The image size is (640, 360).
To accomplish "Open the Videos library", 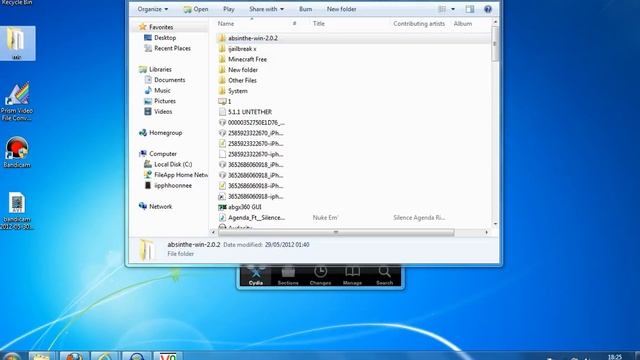I will pos(163,111).
